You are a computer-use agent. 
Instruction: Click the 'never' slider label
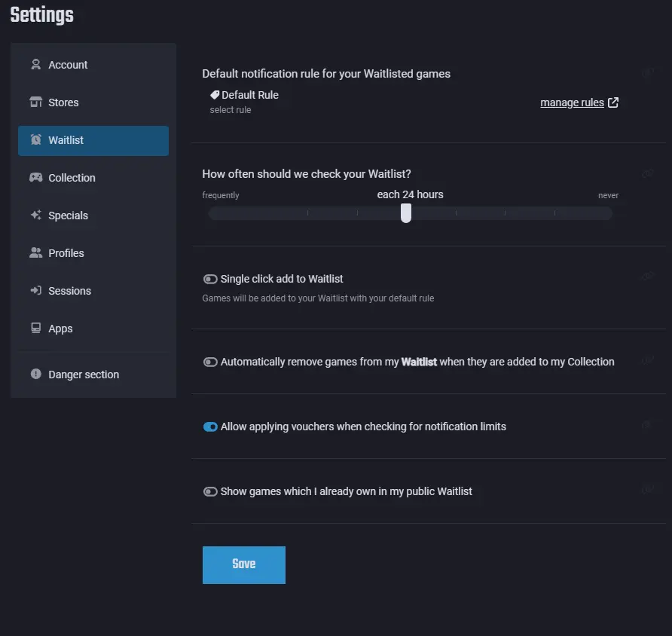click(x=608, y=195)
